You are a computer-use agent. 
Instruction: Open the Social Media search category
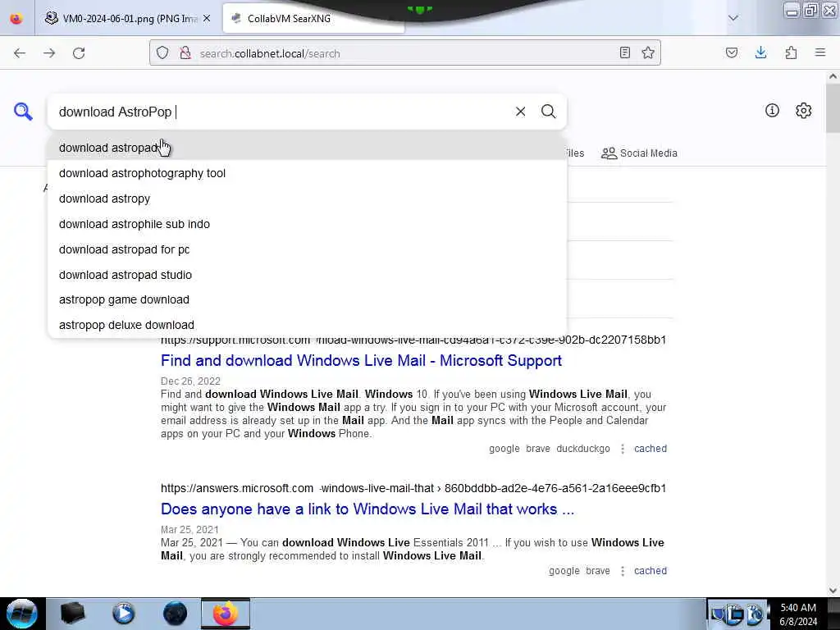pyautogui.click(x=639, y=153)
